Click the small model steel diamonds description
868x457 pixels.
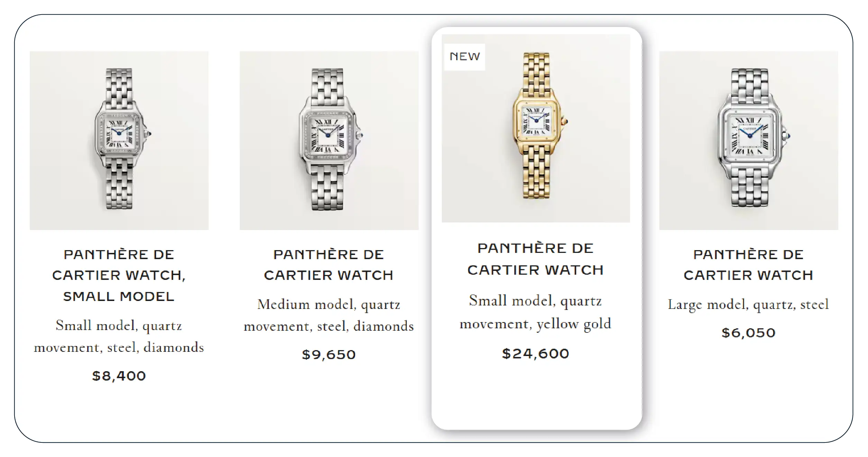pos(119,337)
